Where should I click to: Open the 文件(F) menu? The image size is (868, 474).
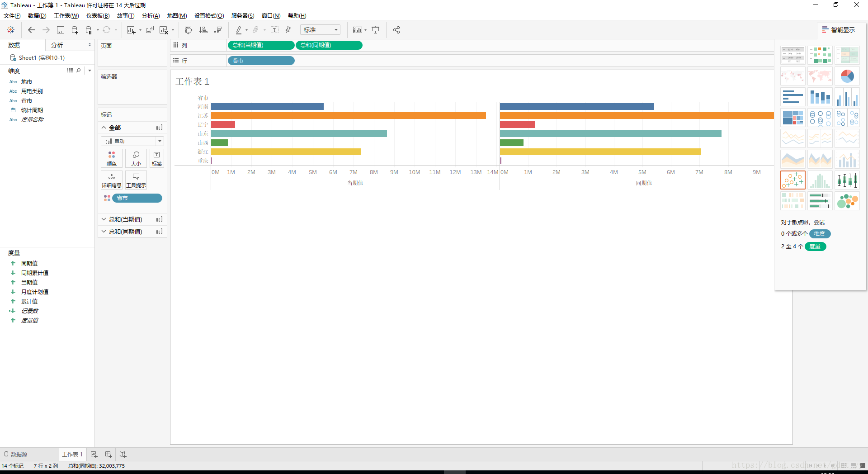coord(12,16)
